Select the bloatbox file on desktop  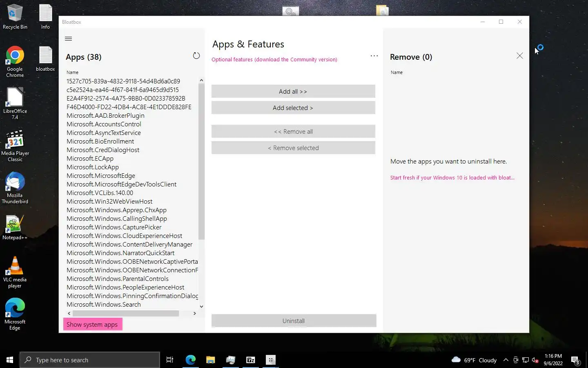tap(45, 59)
